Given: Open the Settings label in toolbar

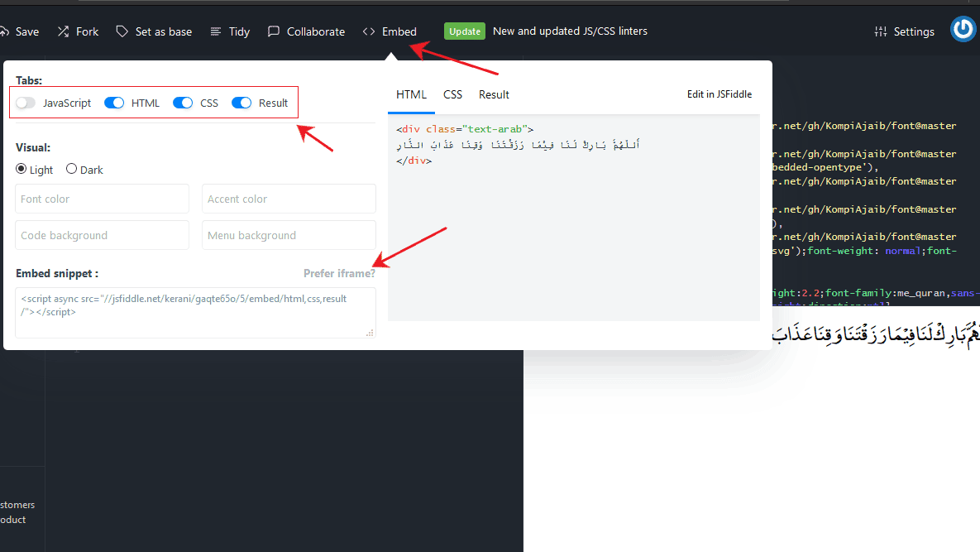Looking at the screenshot, I should pos(914,31).
